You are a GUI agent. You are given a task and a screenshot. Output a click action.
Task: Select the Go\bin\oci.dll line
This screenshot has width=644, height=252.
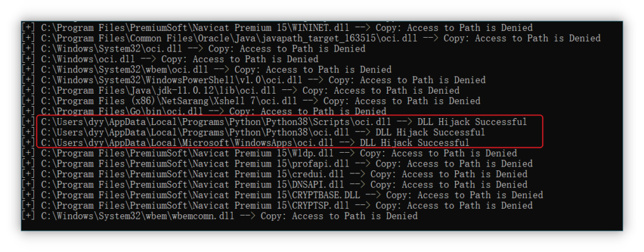pyautogui.click(x=205, y=112)
